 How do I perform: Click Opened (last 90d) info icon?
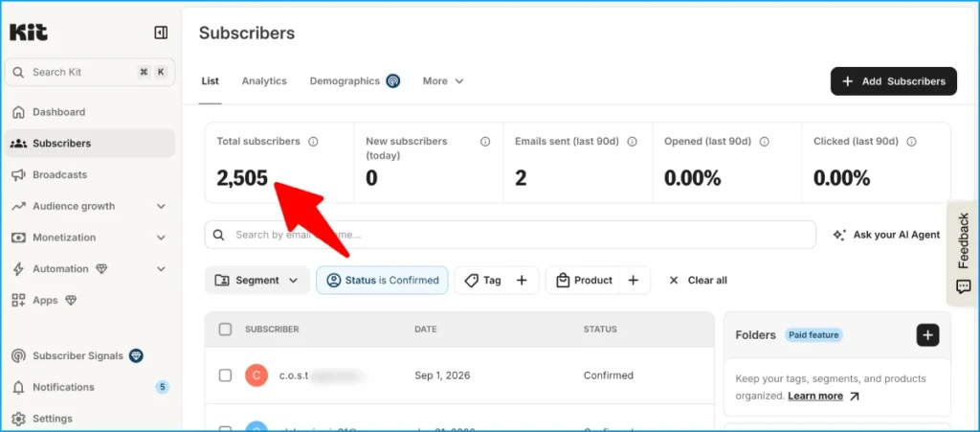point(764,142)
